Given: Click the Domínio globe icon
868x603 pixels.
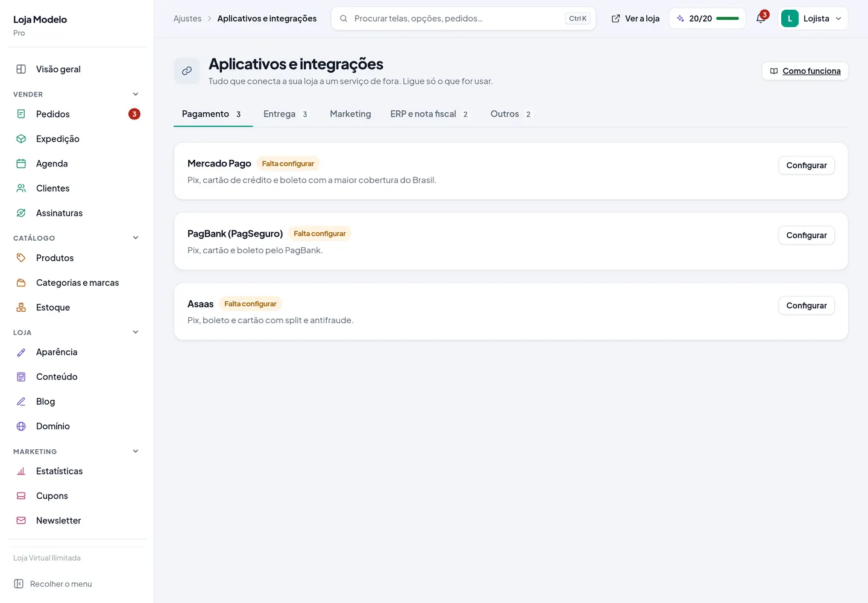Looking at the screenshot, I should [21, 426].
